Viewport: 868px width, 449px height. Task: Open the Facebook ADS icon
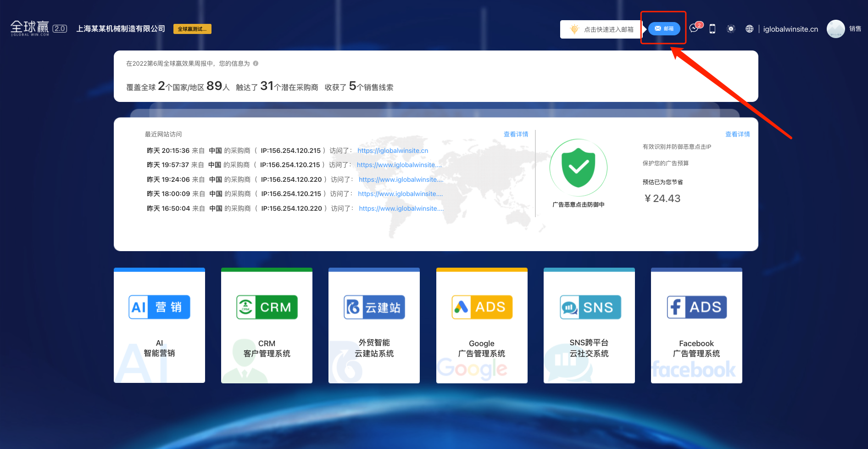click(x=696, y=307)
